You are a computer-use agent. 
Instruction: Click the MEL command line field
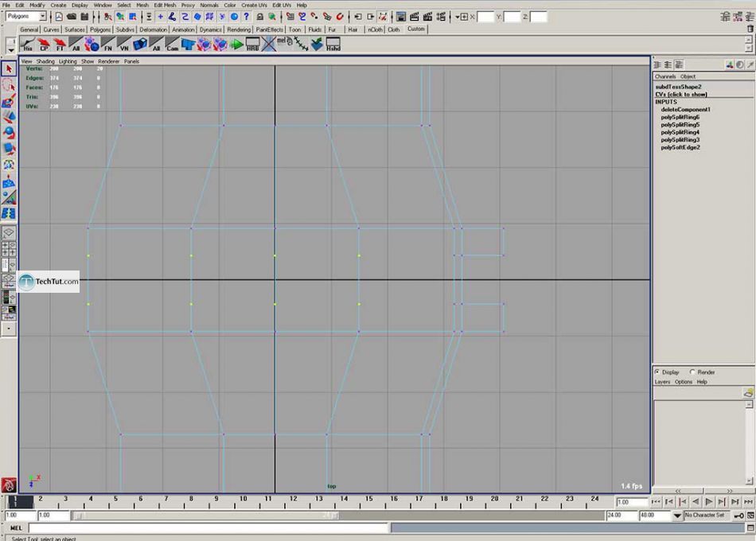point(208,528)
